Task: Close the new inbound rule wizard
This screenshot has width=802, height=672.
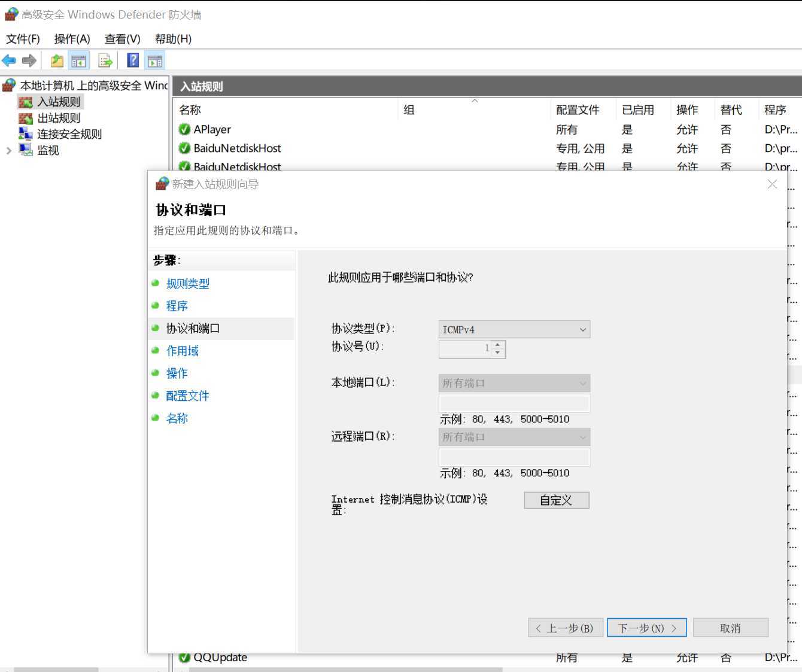Action: (772, 184)
